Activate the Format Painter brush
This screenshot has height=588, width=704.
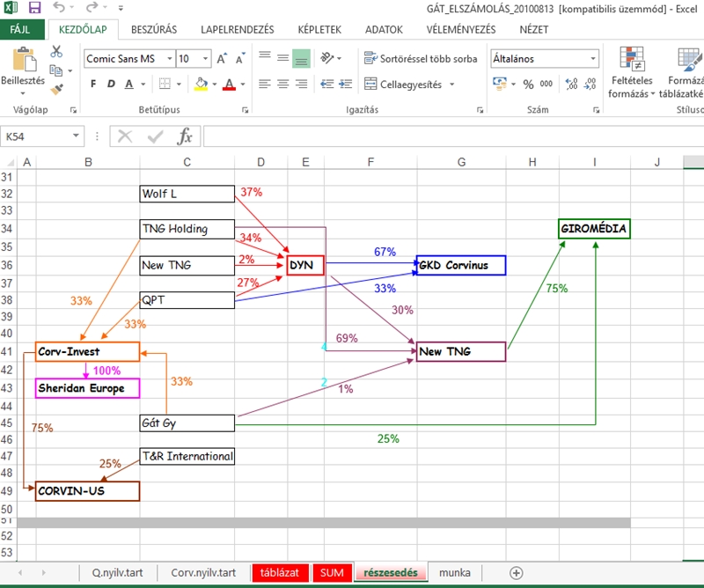click(x=56, y=90)
